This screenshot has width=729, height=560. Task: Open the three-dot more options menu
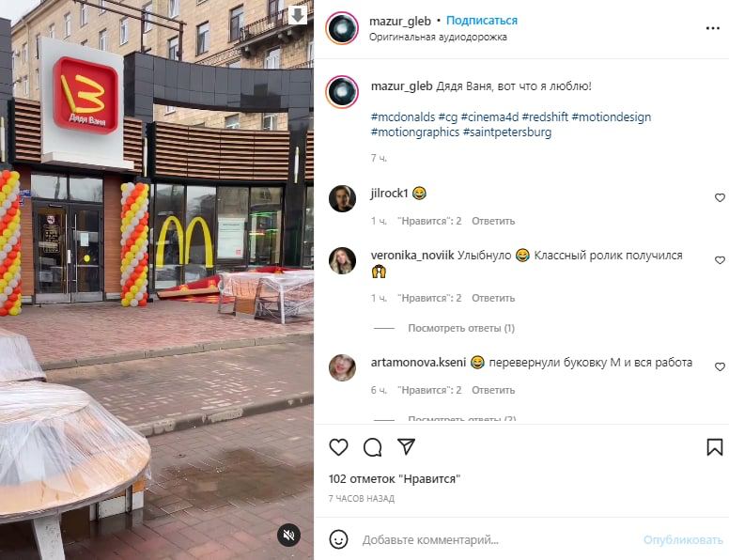tap(713, 28)
